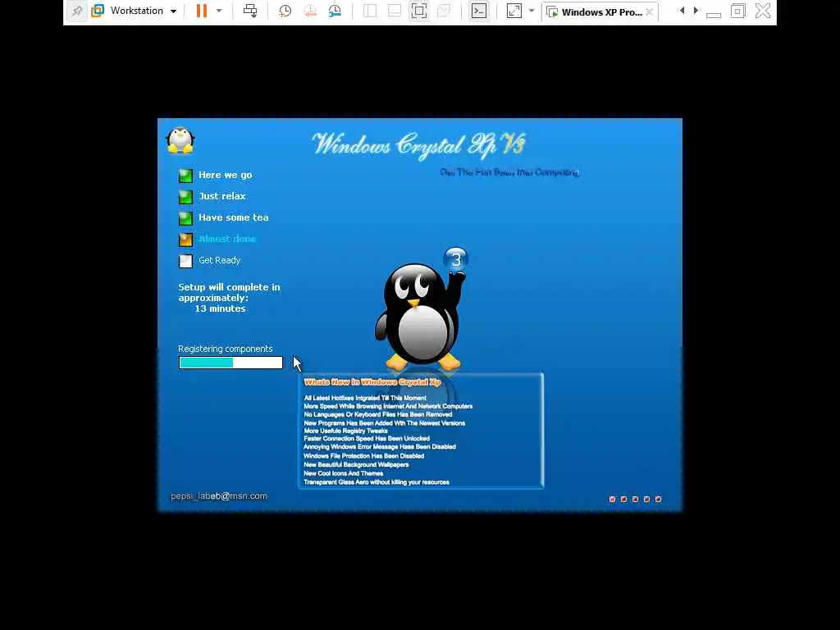The height and width of the screenshot is (630, 840).
Task: Close the Windows XP Pro tab
Action: click(650, 11)
